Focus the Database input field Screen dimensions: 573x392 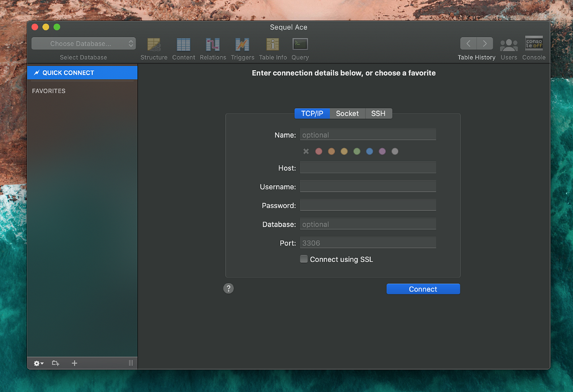(368, 224)
